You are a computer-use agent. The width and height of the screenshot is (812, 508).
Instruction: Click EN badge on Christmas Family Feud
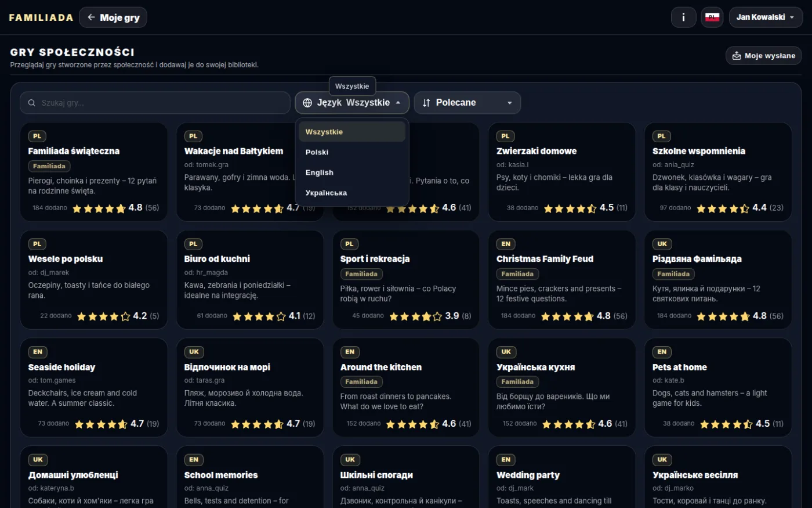pyautogui.click(x=506, y=244)
